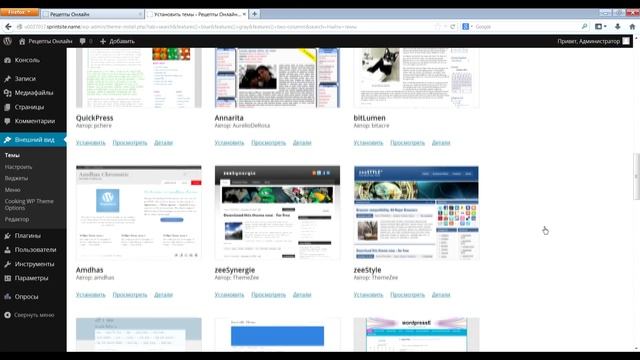This screenshot has width=640, height=360.
Task: Preview the zeeSynergie theme
Action: pos(269,295)
